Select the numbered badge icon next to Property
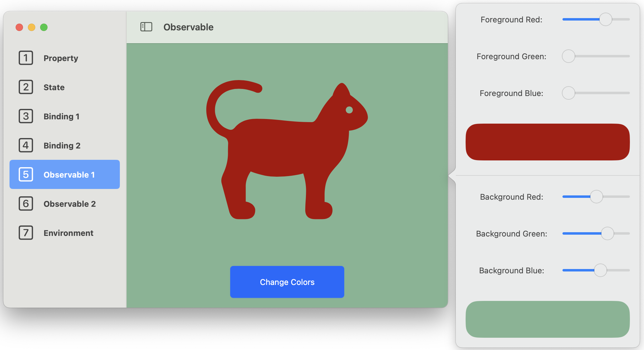Viewport: 644px width, 350px height. (x=26, y=58)
